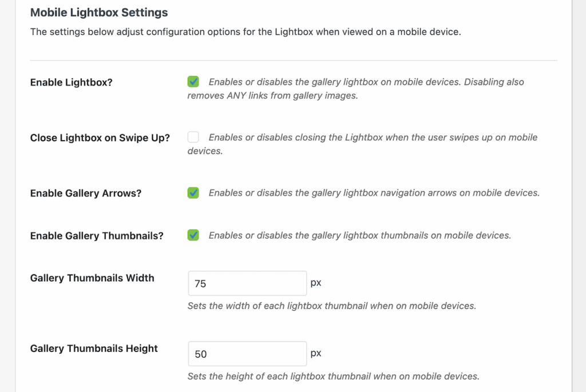Click the px unit next to width field
Viewport: 586px width, 392px height.
316,283
